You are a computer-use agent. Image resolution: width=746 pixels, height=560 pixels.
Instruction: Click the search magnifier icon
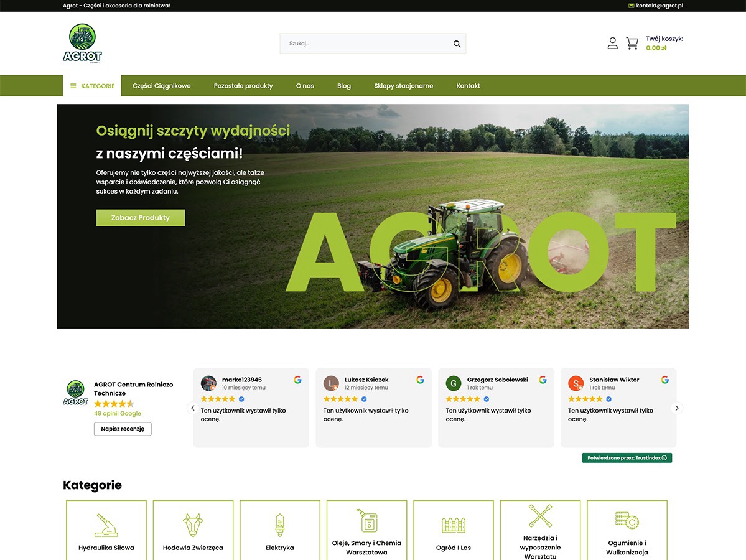[x=457, y=44]
